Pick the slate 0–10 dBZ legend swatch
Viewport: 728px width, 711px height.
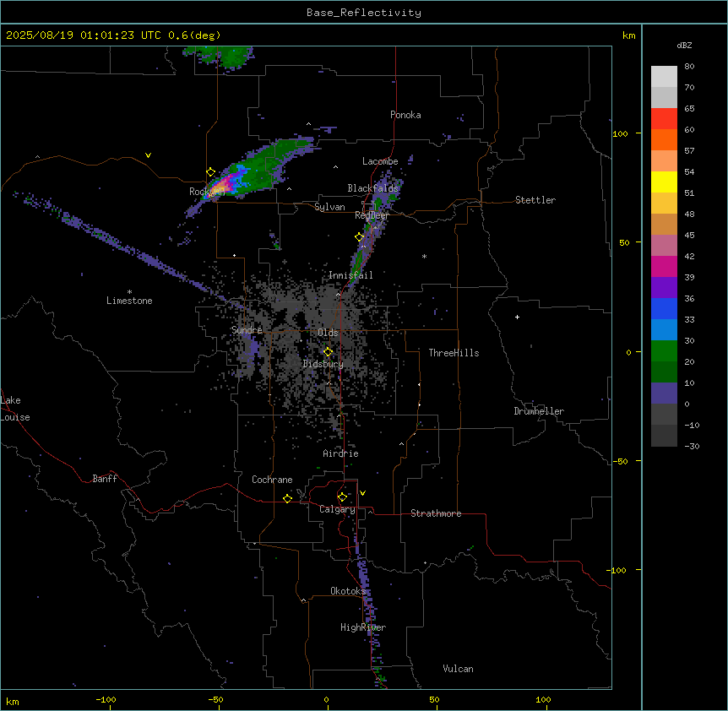(x=664, y=393)
